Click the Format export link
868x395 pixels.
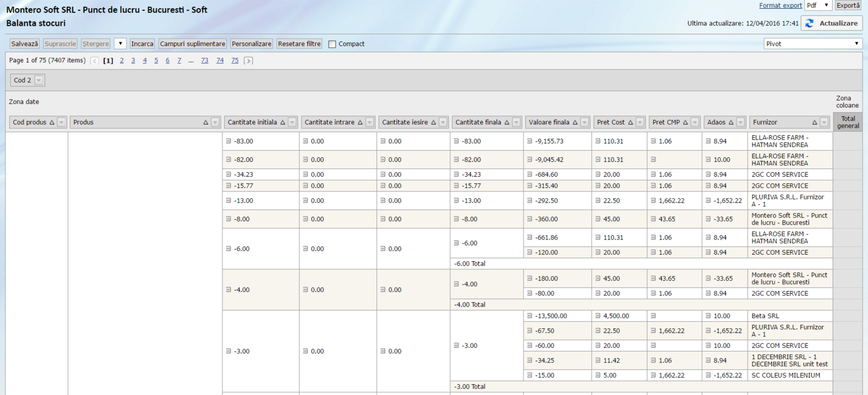point(780,5)
